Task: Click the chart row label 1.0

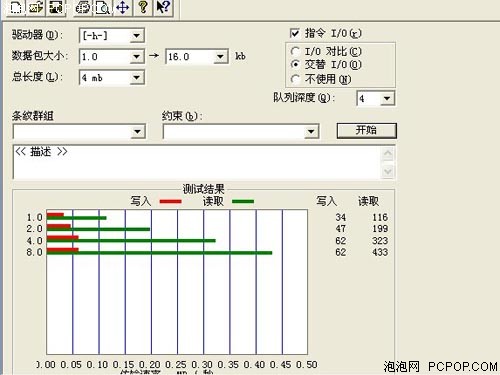Action: [35, 217]
